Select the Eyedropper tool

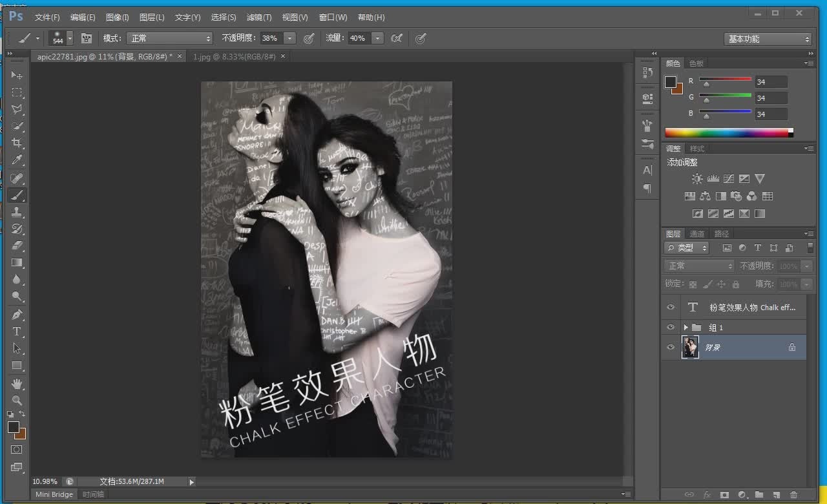click(x=17, y=160)
